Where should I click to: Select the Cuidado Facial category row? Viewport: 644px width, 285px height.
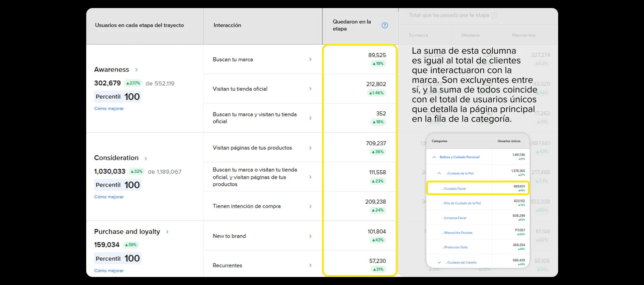[478, 188]
